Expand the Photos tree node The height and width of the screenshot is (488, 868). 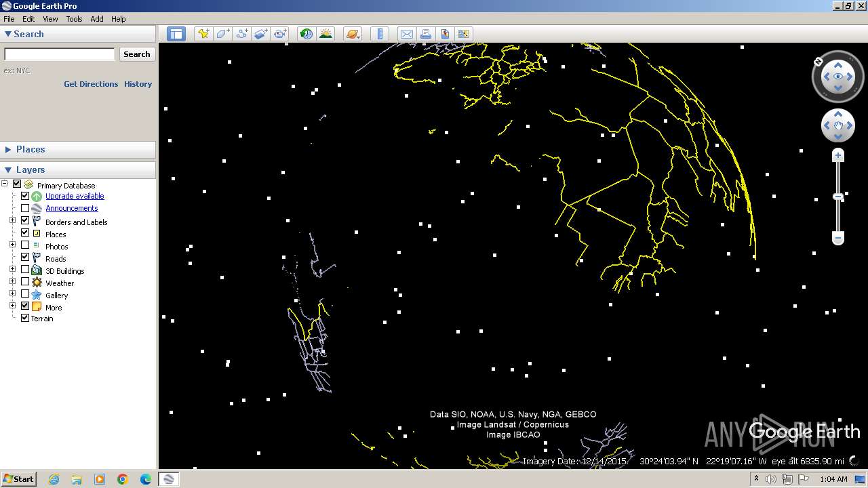click(12, 245)
